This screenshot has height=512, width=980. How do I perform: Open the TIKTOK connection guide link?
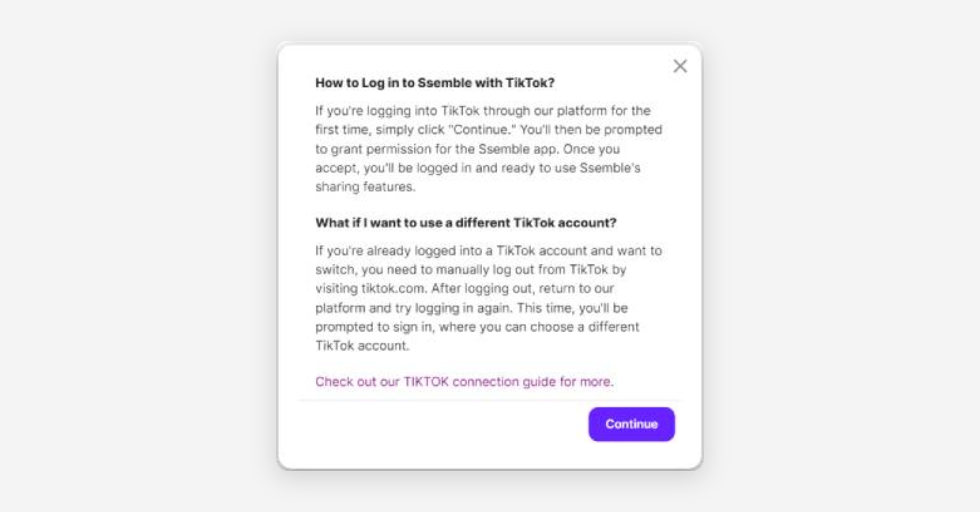pos(464,382)
